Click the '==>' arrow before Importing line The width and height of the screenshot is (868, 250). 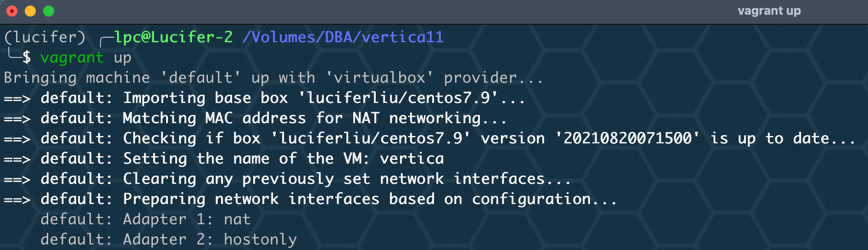pos(17,98)
